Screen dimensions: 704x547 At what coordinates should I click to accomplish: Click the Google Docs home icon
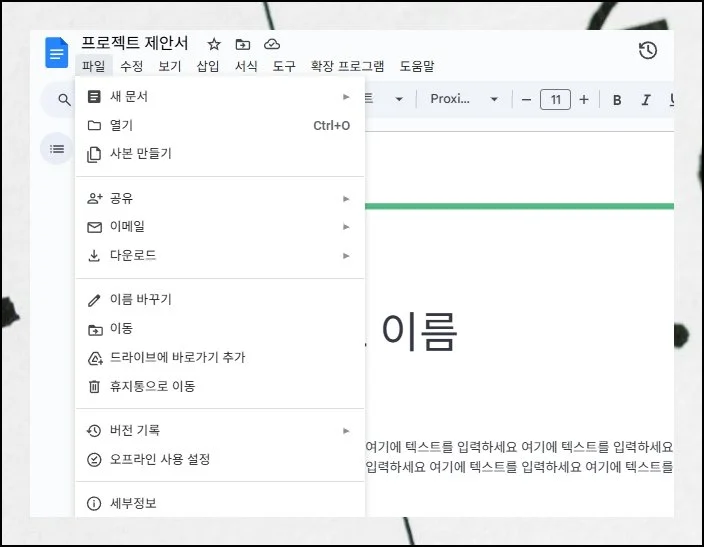pos(57,52)
